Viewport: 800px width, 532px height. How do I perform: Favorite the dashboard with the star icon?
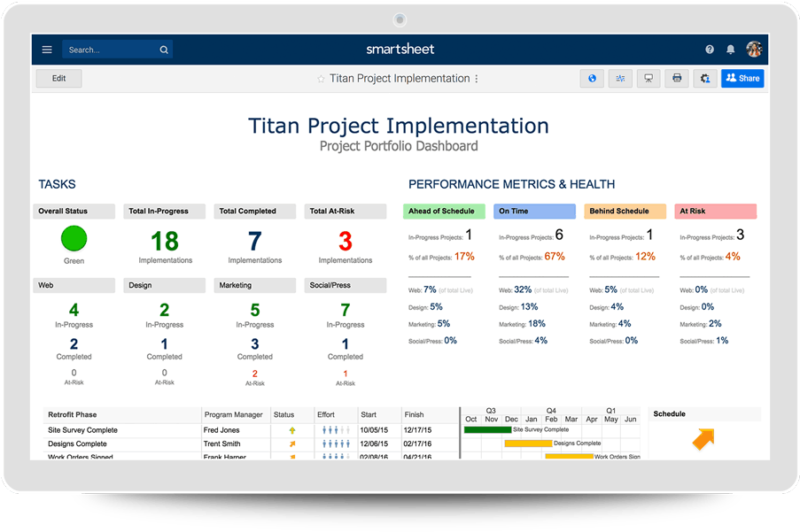coord(321,79)
